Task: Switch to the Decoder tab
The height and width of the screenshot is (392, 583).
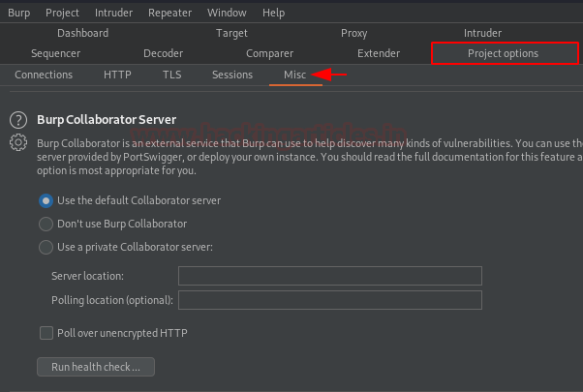Action: point(164,53)
